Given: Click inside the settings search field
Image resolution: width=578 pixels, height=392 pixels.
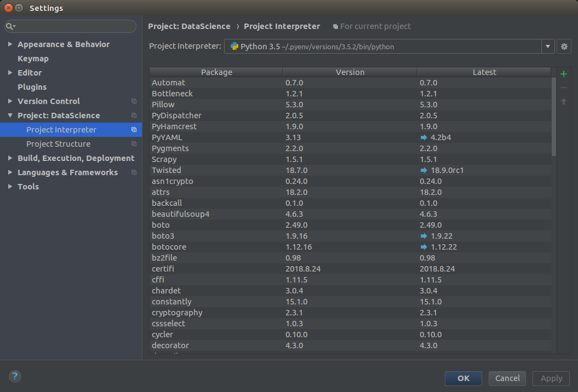Looking at the screenshot, I should click(70, 26).
